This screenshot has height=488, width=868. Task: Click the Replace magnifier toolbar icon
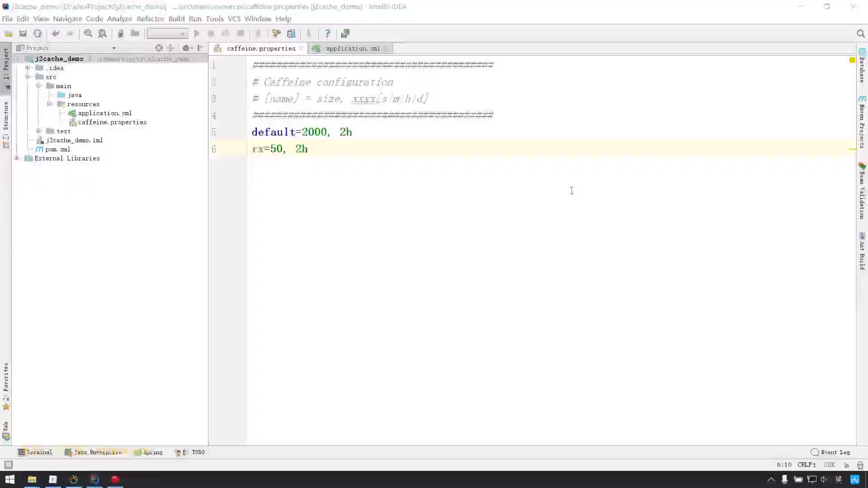tap(103, 34)
